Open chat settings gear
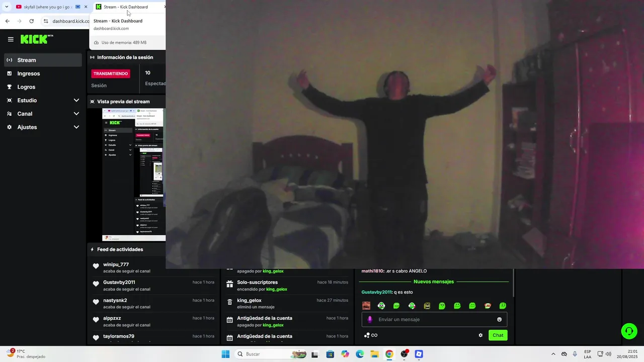 pos(480,335)
